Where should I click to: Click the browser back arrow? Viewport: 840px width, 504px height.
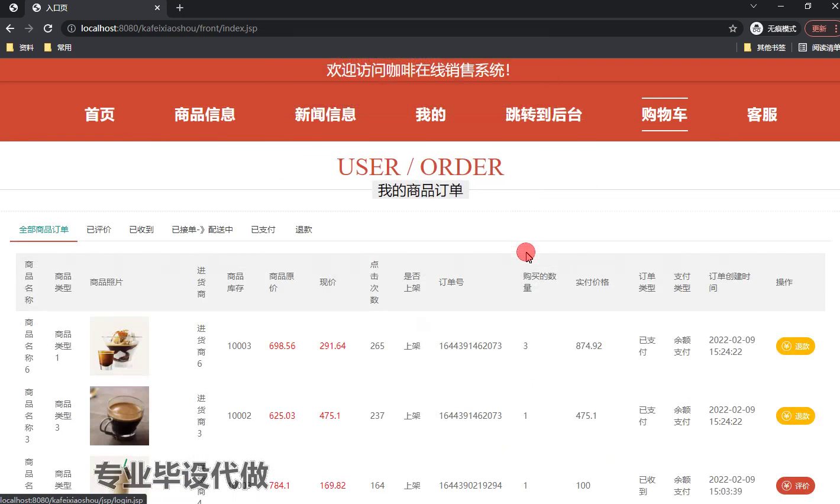click(10, 28)
